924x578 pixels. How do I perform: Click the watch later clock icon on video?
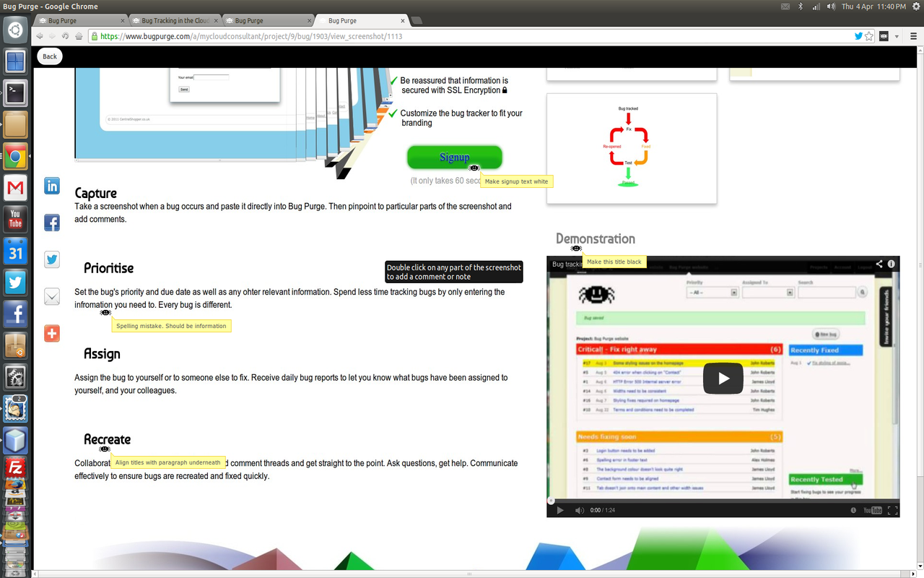click(x=853, y=510)
